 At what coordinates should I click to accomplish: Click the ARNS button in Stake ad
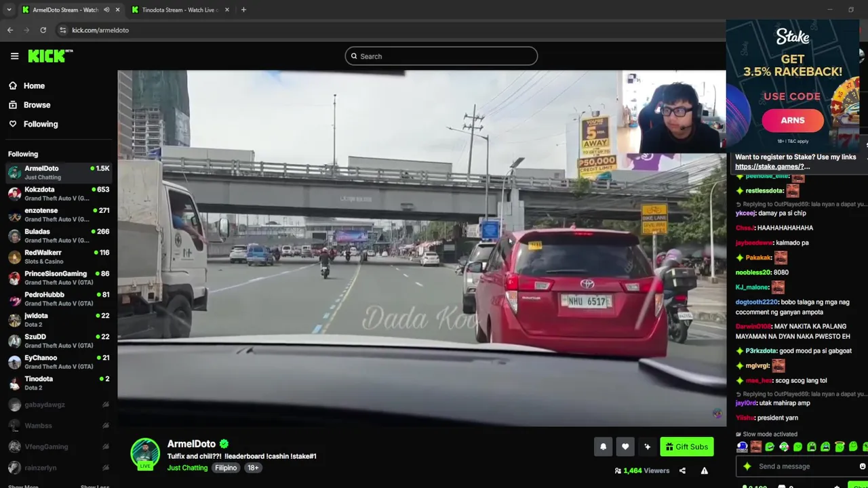(x=793, y=121)
